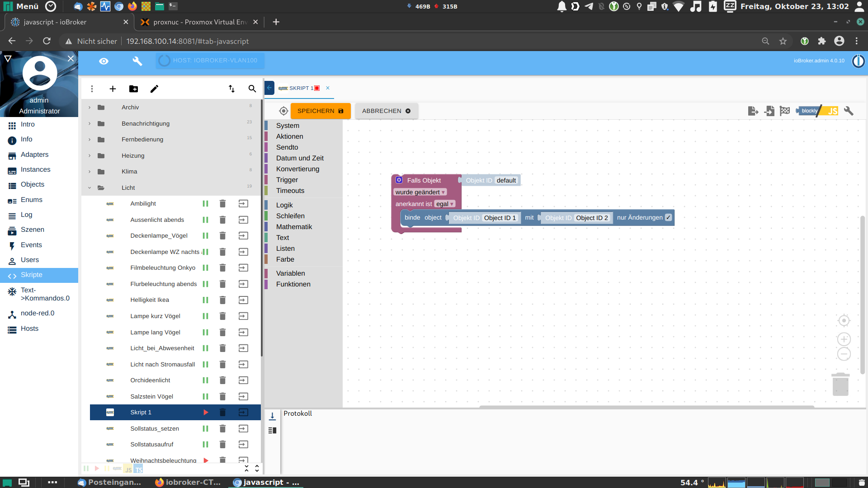The width and height of the screenshot is (868, 488).
Task: Open the wrench settings in blue header
Action: [137, 61]
